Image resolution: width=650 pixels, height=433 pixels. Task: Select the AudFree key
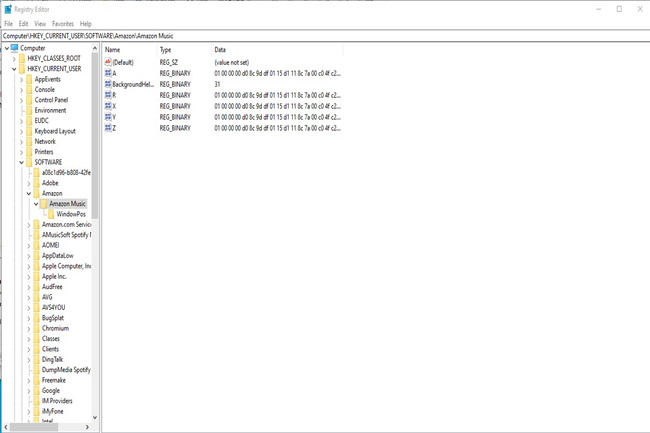[52, 287]
